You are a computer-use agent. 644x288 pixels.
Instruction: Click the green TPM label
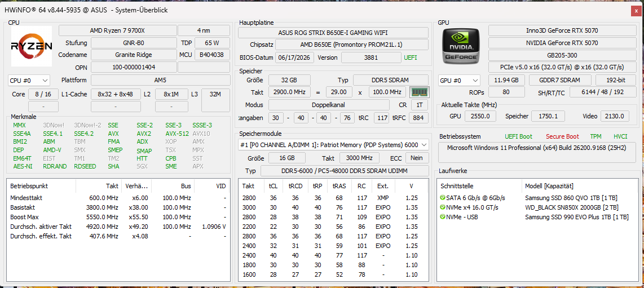point(596,136)
